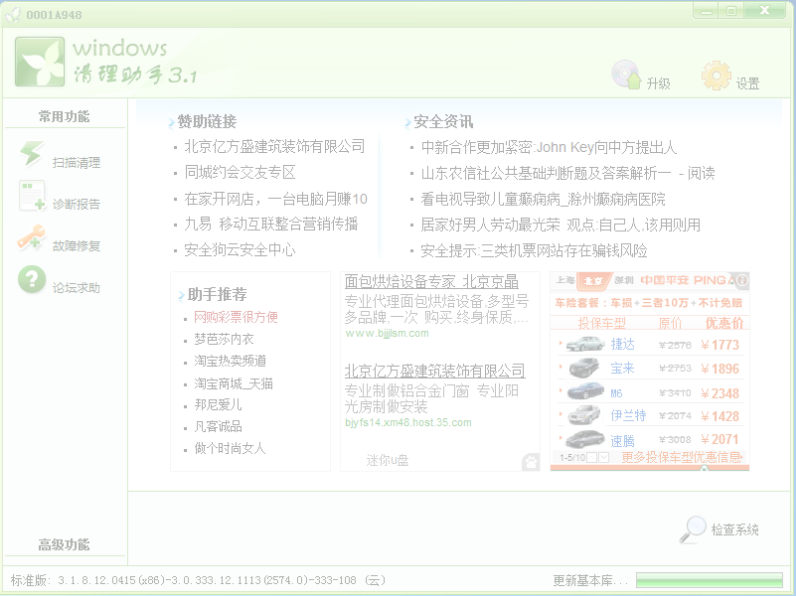
Task: Open underlined ad headline 北京亿方盛建筑装饰有限公司
Action: [x=435, y=371]
